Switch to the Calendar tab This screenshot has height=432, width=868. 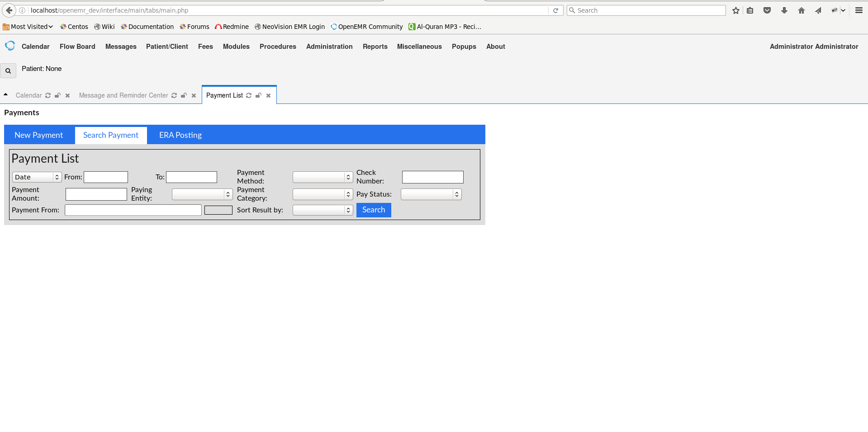[28, 95]
